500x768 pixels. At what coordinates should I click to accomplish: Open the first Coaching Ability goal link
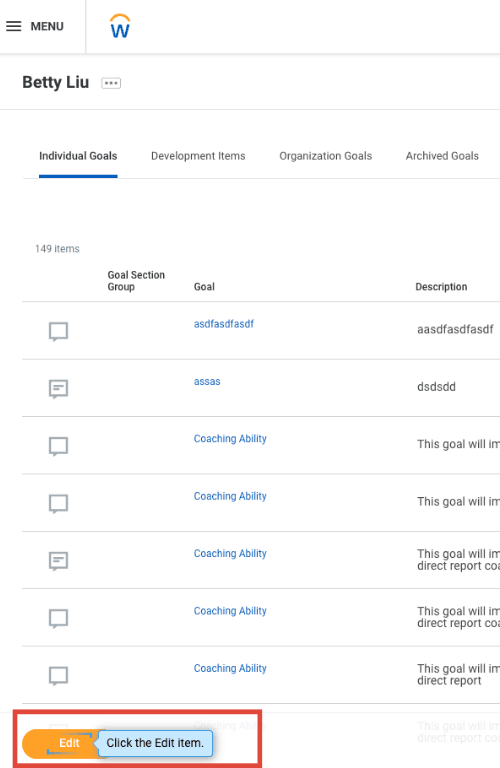[x=230, y=439]
